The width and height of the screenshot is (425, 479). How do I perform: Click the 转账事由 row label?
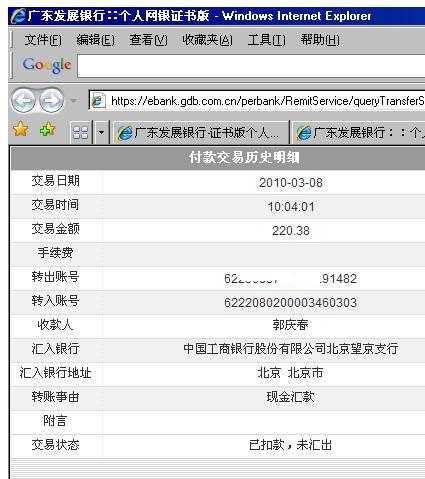click(x=55, y=397)
